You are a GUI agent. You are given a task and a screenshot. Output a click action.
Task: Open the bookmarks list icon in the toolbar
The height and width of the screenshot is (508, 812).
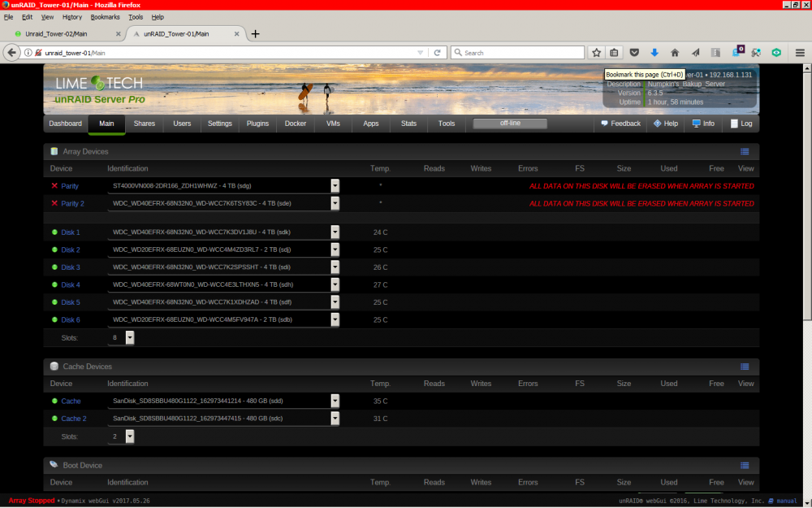(614, 52)
